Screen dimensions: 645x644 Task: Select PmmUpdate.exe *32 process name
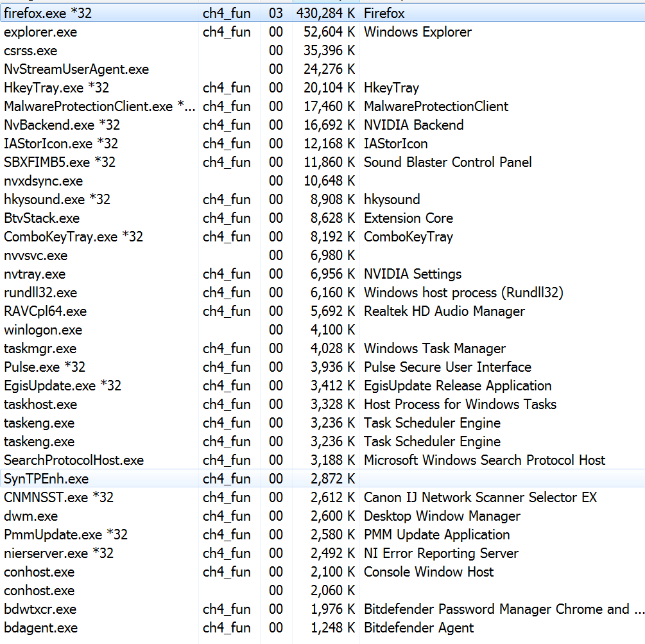[66, 535]
